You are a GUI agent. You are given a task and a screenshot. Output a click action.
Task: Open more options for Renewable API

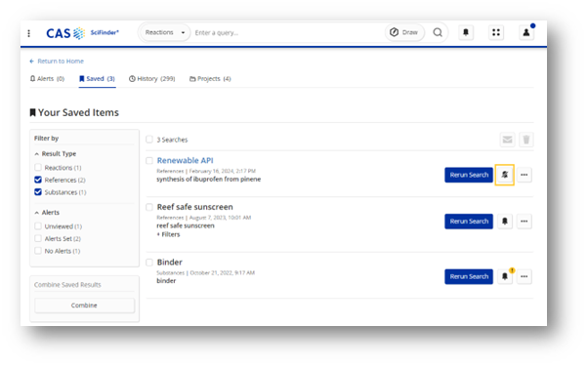coord(524,175)
